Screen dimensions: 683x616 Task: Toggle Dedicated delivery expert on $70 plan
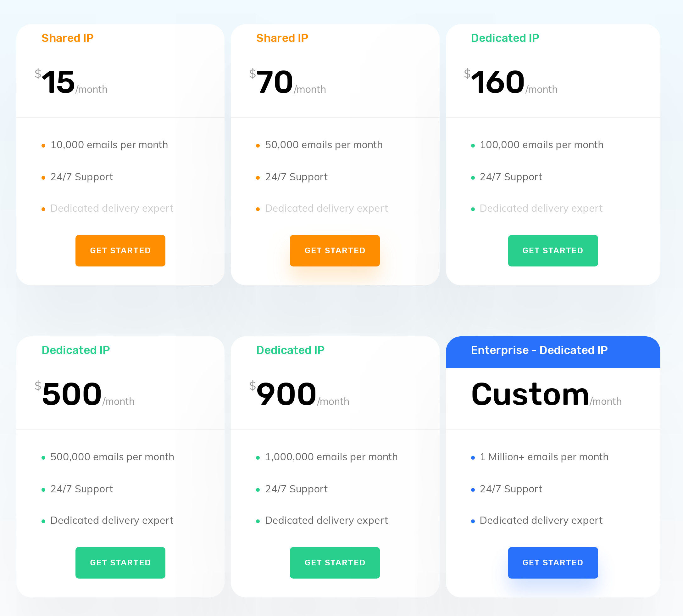tap(326, 208)
